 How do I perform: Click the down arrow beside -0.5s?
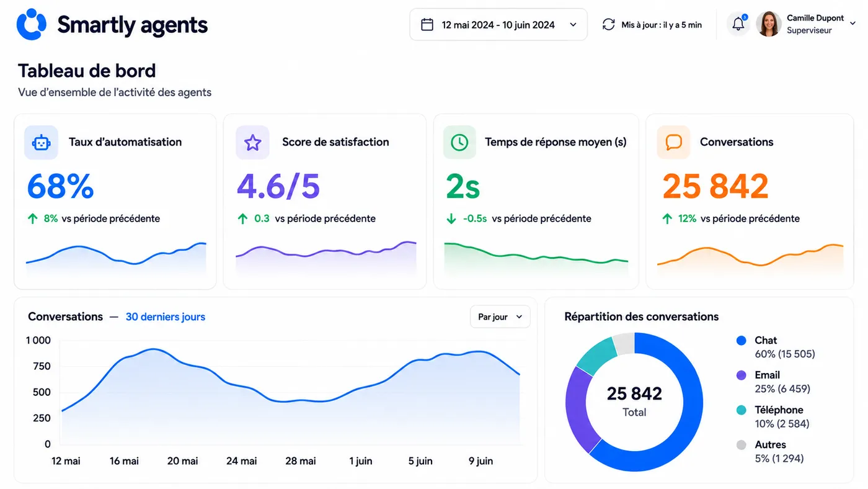click(x=451, y=218)
